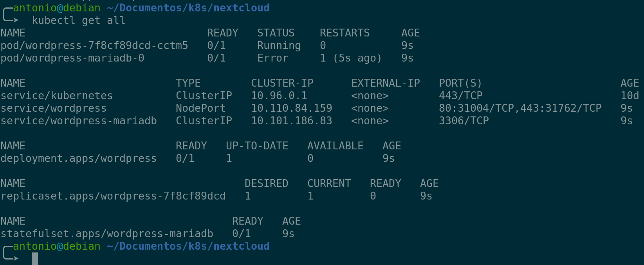Click cluster IP 10.96.0.1

[x=279, y=96]
